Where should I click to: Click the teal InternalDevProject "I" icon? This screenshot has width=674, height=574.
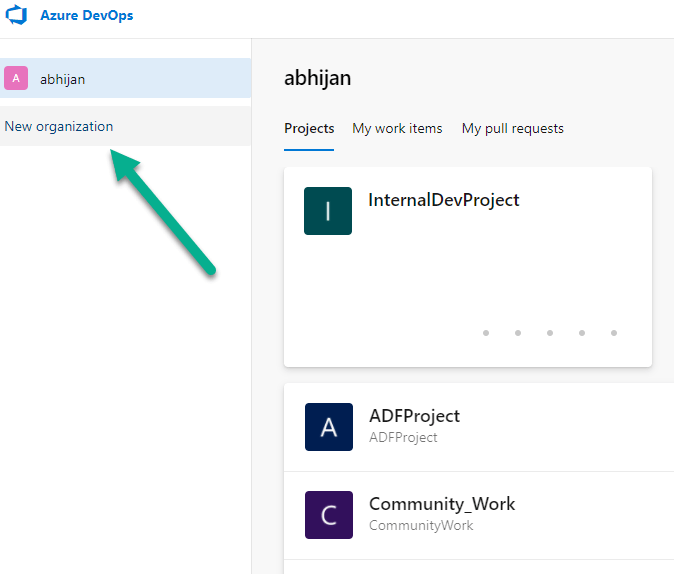[x=328, y=211]
